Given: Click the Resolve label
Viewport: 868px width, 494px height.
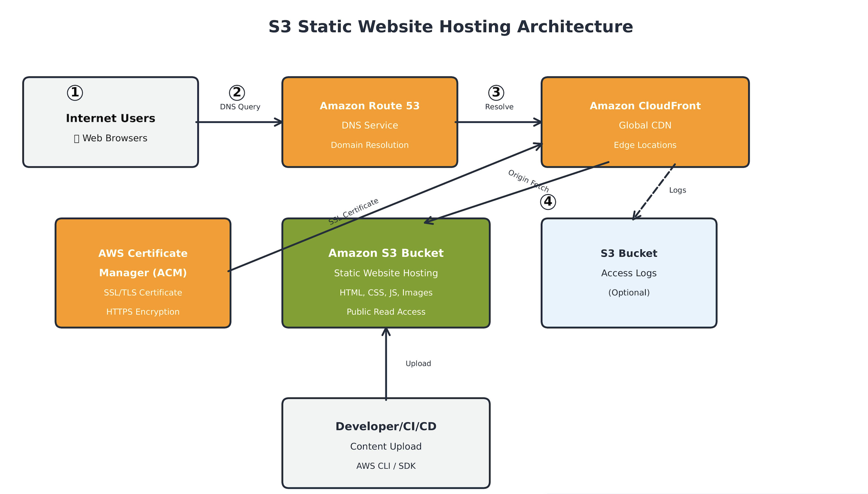Looking at the screenshot, I should click(x=499, y=107).
